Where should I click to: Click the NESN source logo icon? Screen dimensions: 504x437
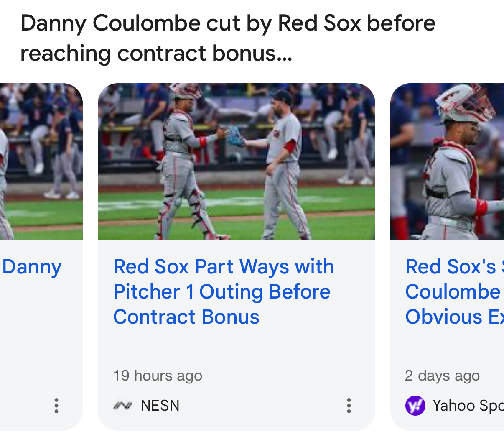[123, 406]
